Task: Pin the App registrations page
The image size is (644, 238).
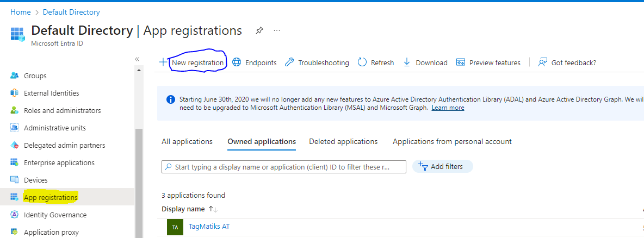Action: pyautogui.click(x=259, y=31)
